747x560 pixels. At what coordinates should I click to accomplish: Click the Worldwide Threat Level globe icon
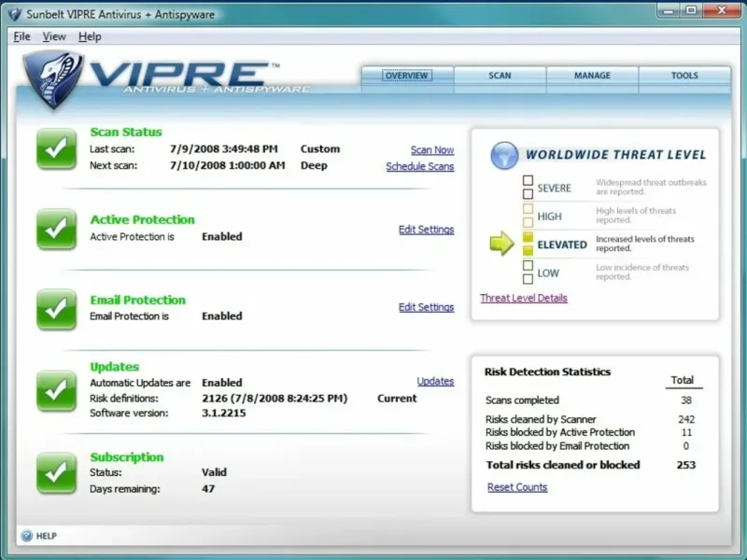tap(504, 155)
